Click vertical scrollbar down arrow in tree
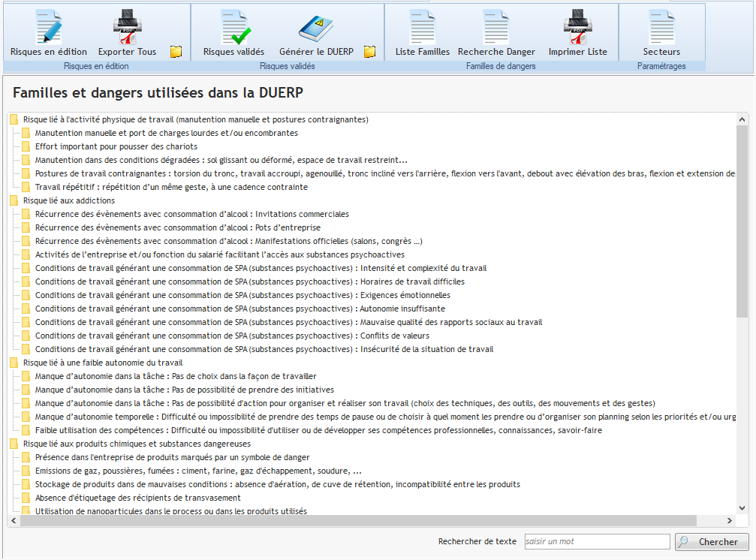This screenshot has width=756, height=560. pyautogui.click(x=742, y=508)
